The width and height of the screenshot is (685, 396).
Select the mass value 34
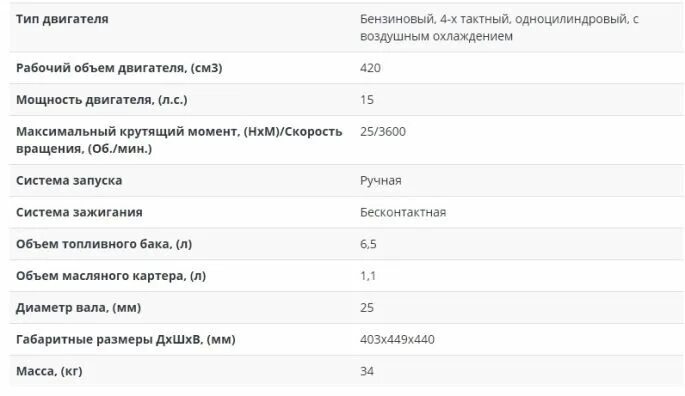[367, 372]
